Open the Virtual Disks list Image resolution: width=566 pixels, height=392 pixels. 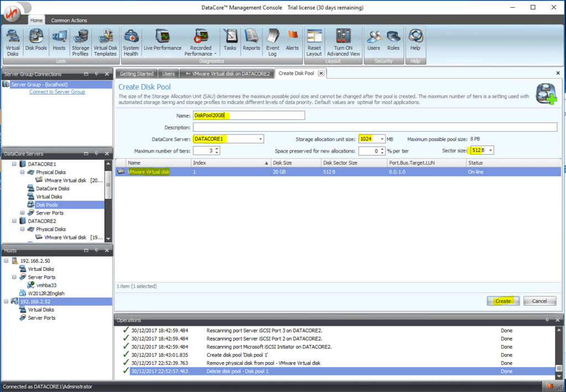(x=12, y=41)
